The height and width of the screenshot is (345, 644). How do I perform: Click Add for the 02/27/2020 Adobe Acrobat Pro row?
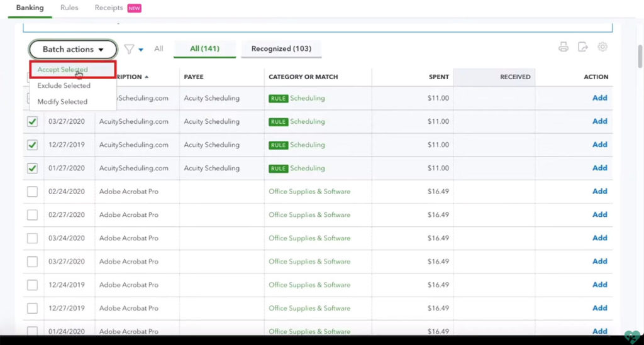click(599, 215)
